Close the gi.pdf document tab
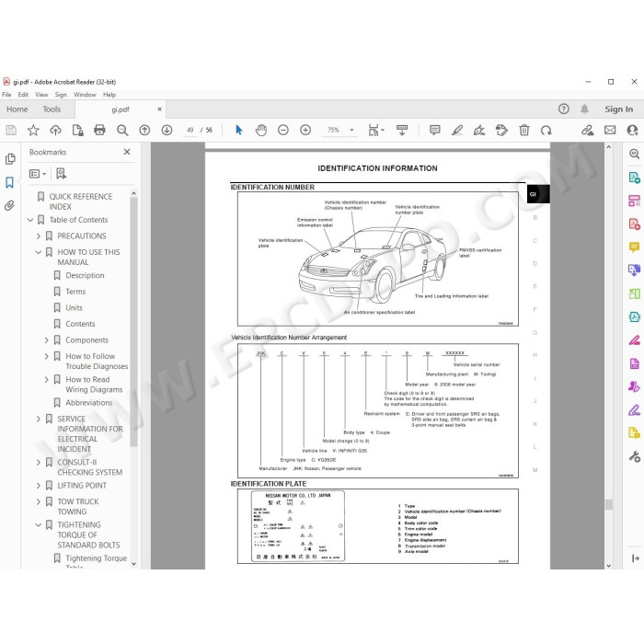 [159, 109]
